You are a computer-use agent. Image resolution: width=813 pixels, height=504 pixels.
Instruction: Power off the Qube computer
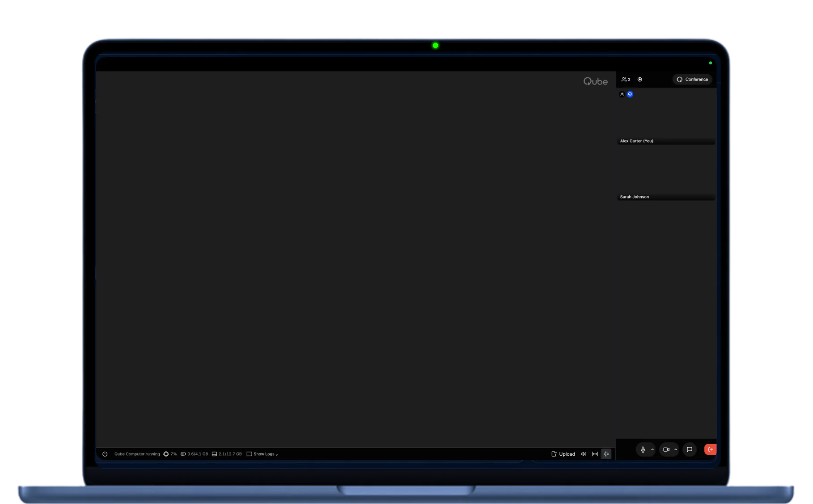click(x=105, y=454)
